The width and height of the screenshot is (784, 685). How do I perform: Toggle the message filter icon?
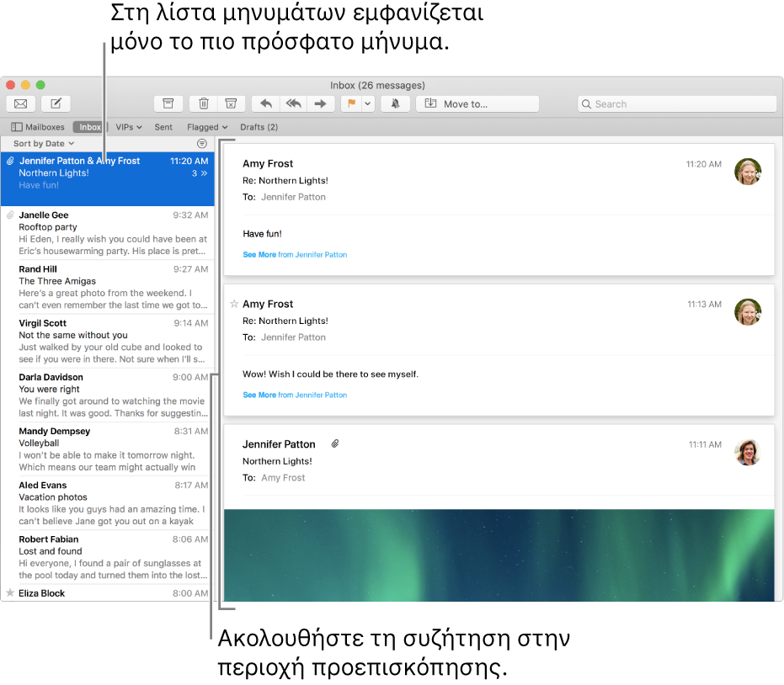[x=202, y=143]
